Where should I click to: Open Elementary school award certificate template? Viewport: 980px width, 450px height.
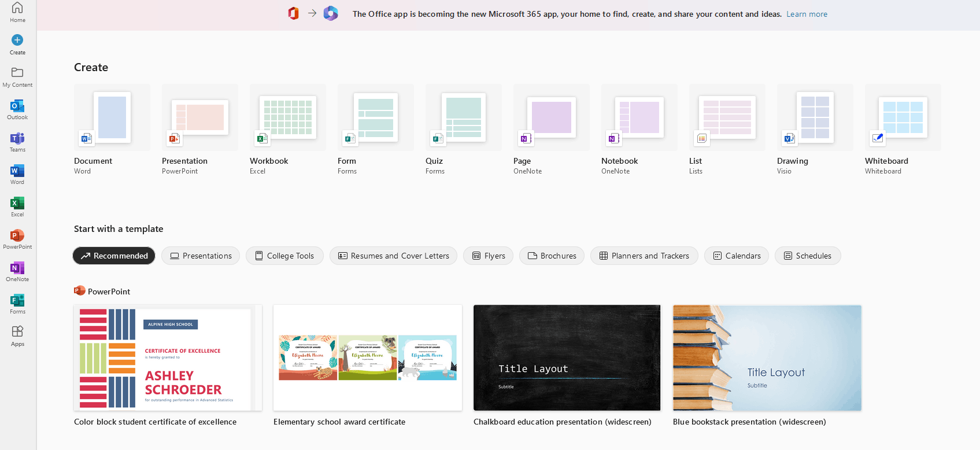[x=368, y=358]
